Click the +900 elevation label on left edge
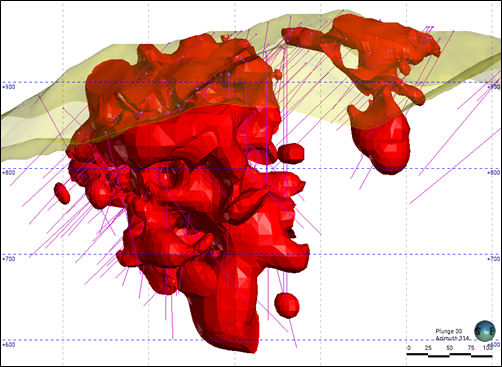The height and width of the screenshot is (367, 502). point(8,87)
